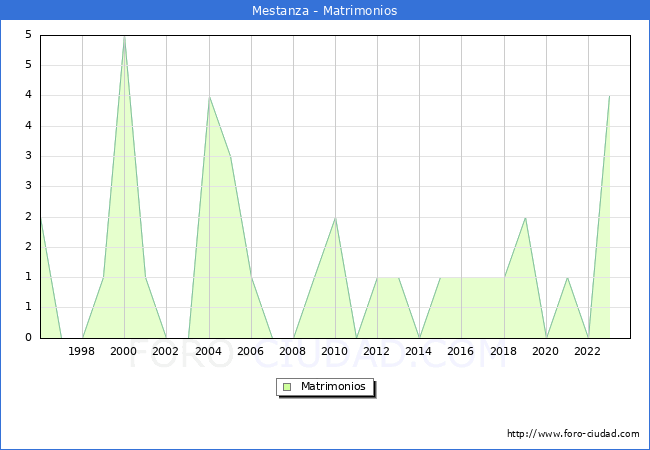Open the foro-ciudad.com URL
Screen dimensions: 650x450
(x=573, y=434)
